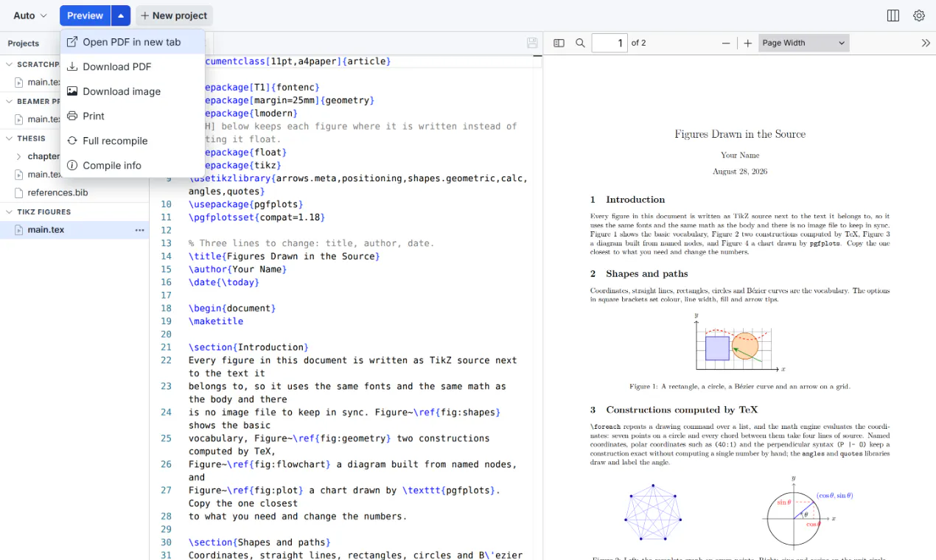Select Full recompile from the menu
This screenshot has height=560, width=936.
click(133, 141)
